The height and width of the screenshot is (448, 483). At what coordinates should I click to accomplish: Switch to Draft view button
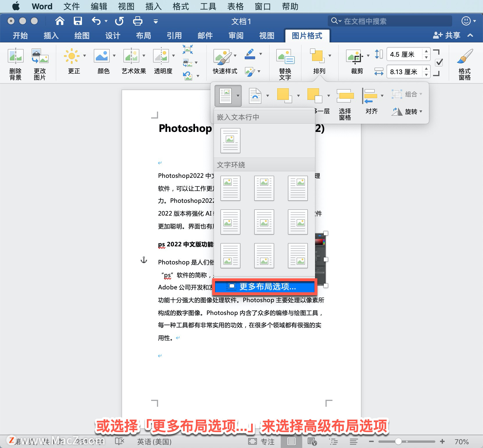353,442
